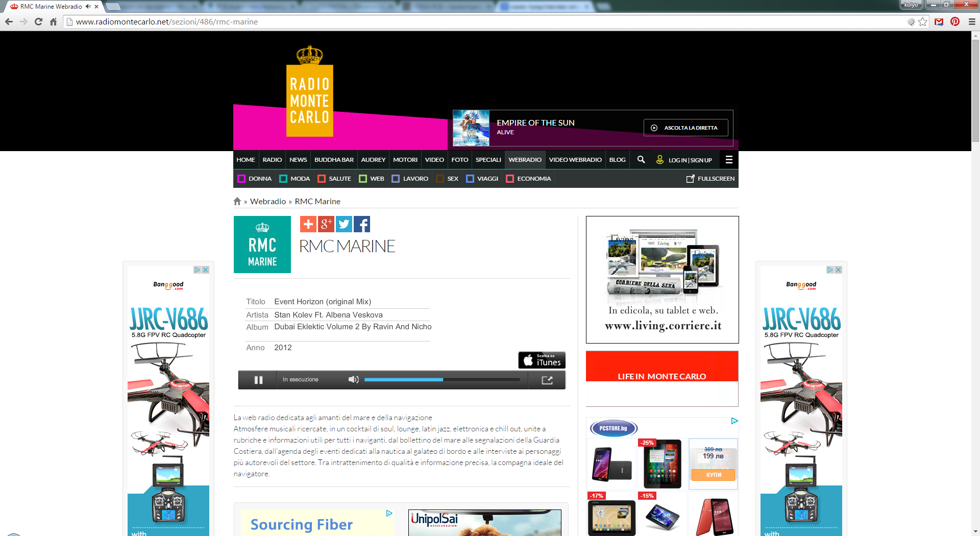Open the DONNA category

[x=255, y=179]
